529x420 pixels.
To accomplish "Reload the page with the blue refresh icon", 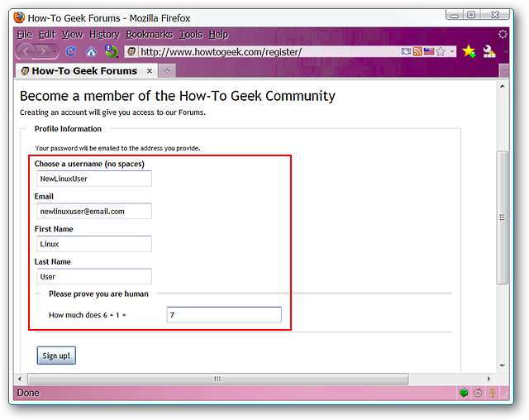I will point(71,51).
